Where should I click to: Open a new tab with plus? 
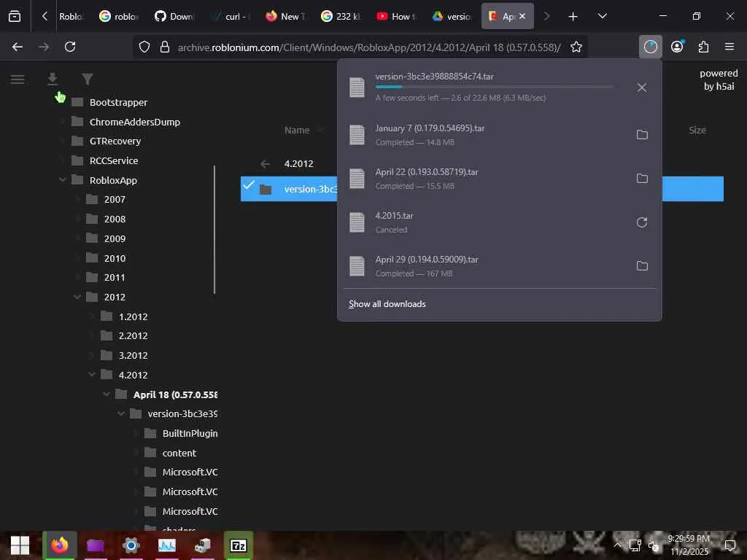click(573, 17)
